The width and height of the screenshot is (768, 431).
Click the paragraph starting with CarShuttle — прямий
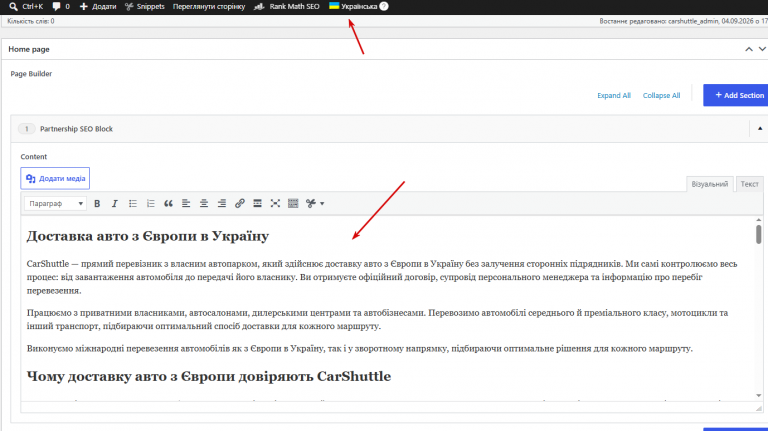(x=382, y=277)
